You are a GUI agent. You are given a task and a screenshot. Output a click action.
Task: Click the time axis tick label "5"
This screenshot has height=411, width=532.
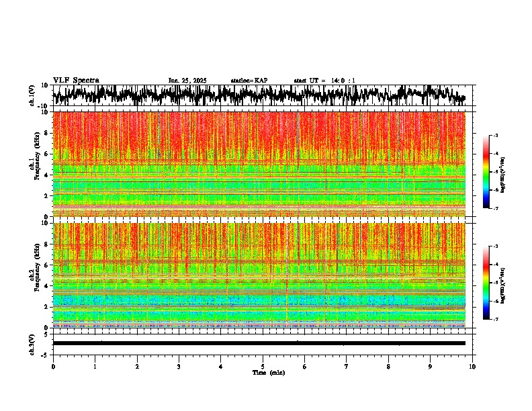pos(263,367)
